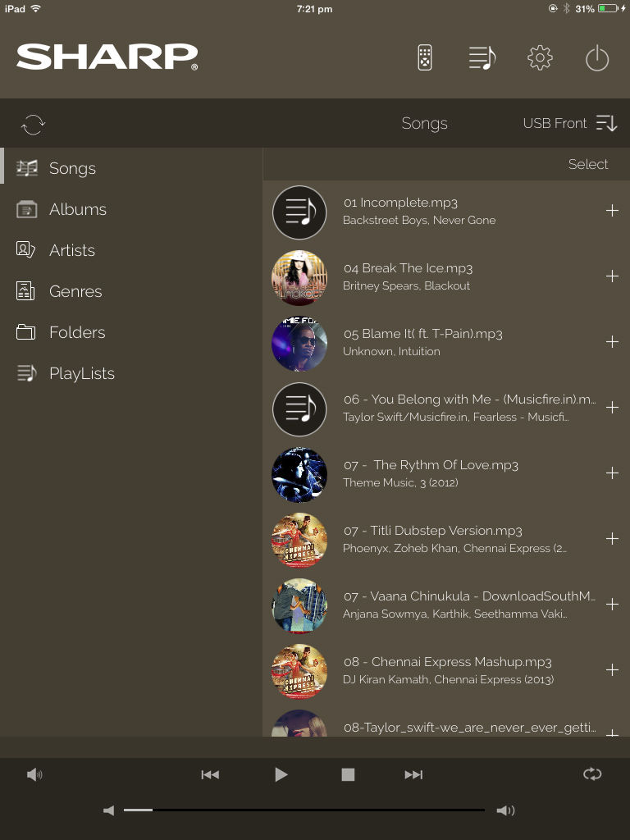
Task: Click the Songs title in the header
Action: 424,123
